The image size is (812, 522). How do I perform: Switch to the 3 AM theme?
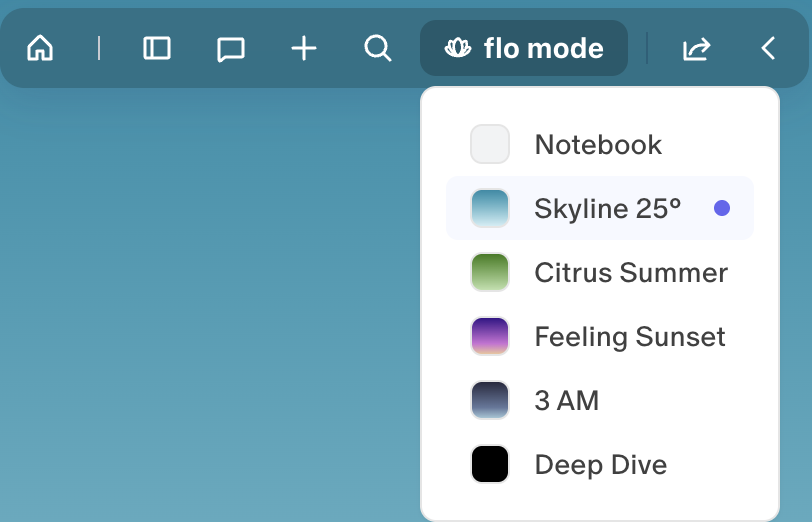600,400
